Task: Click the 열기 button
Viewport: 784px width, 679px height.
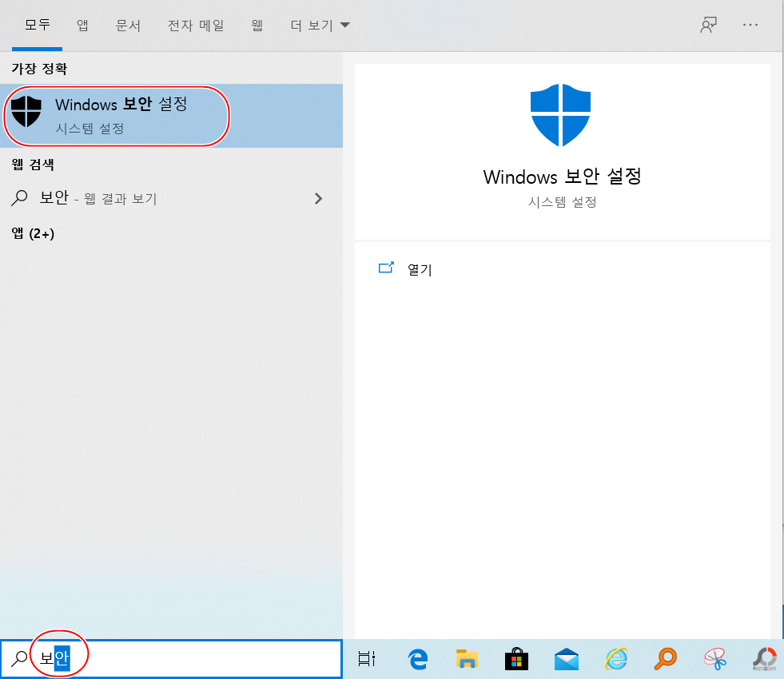Action: (x=420, y=270)
